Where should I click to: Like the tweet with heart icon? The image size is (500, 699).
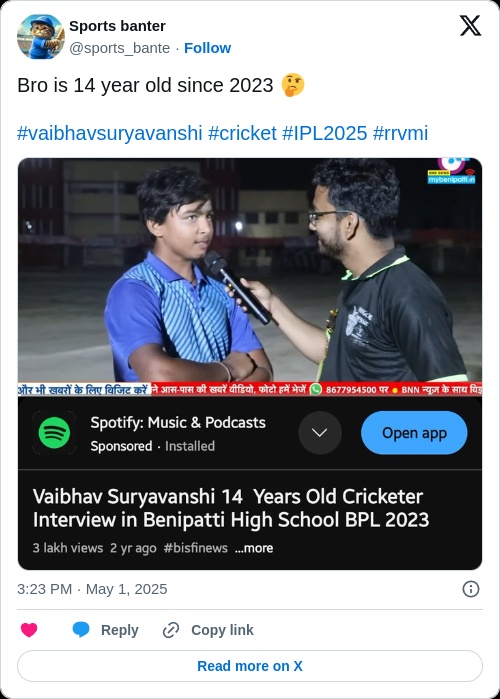pyautogui.click(x=29, y=630)
